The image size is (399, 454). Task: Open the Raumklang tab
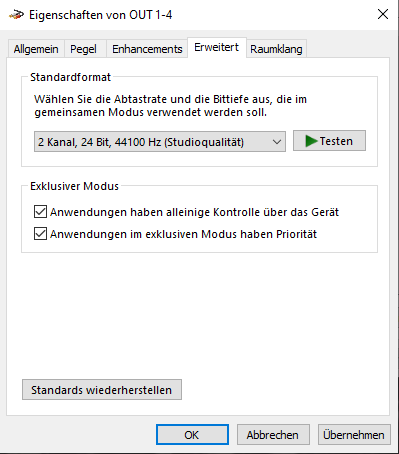(276, 49)
